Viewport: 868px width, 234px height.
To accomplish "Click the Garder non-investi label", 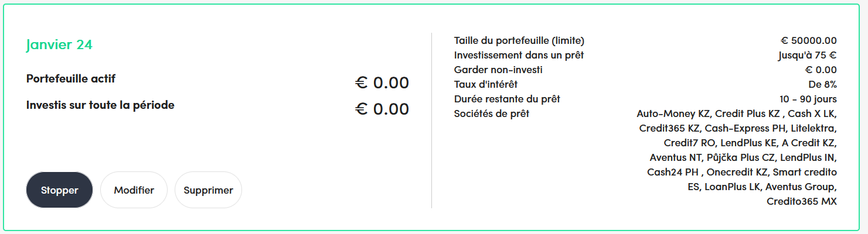I will [x=498, y=70].
